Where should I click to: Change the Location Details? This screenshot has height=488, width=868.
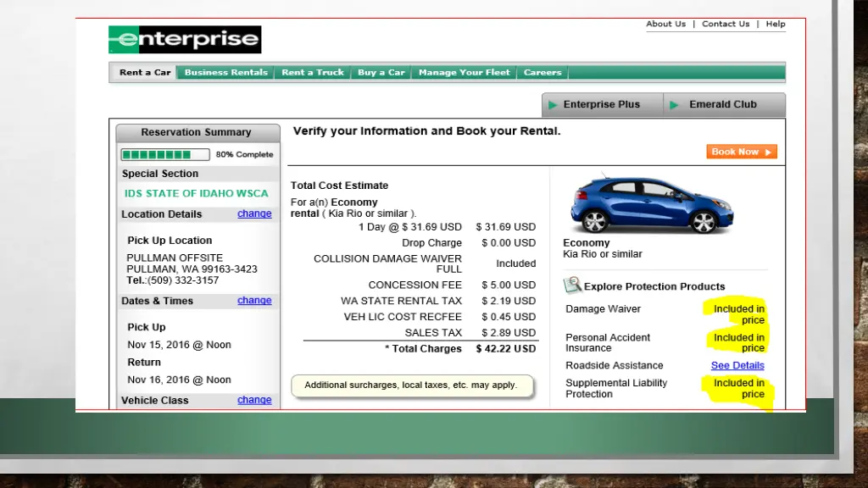click(254, 213)
